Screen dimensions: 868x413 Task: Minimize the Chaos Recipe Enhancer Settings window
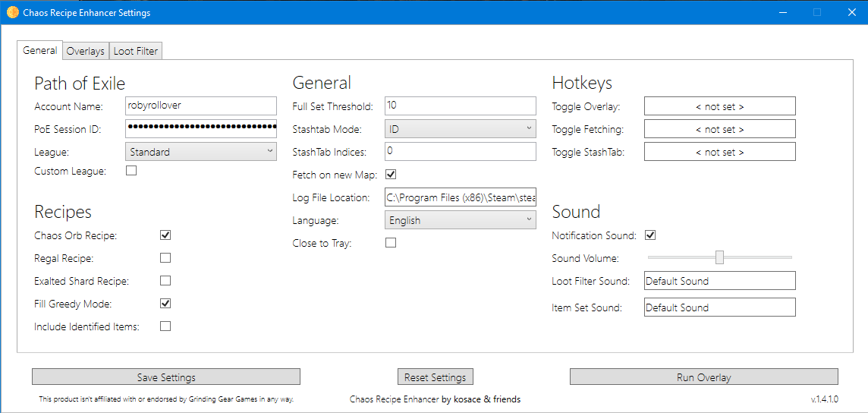tap(783, 12)
